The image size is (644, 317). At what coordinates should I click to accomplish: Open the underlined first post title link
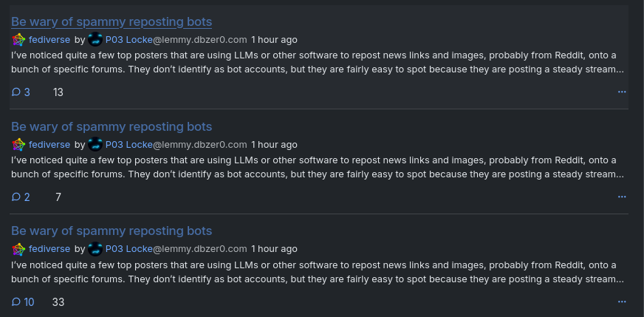coord(112,21)
